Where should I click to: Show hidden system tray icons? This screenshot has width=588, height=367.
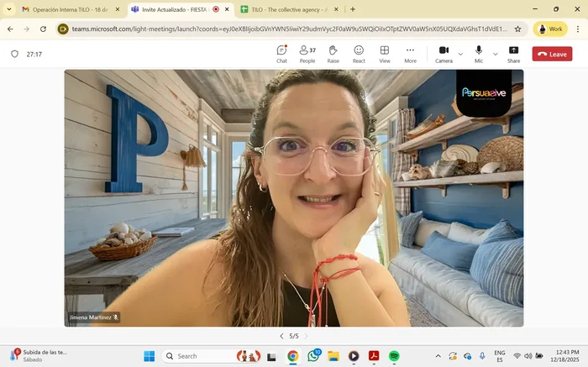(438, 356)
